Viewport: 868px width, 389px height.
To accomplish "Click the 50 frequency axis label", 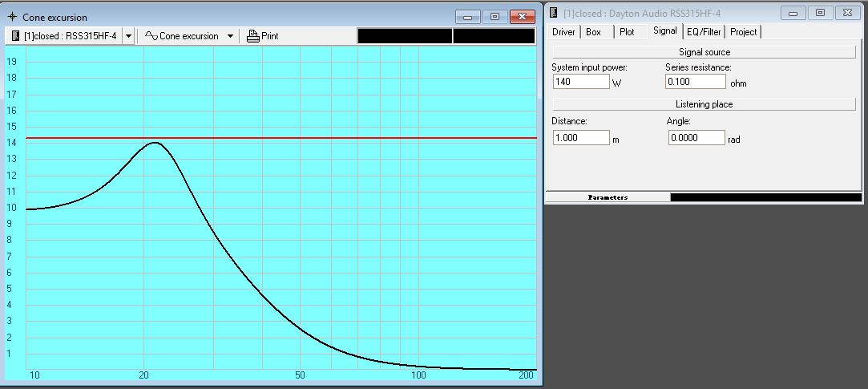I will [300, 375].
